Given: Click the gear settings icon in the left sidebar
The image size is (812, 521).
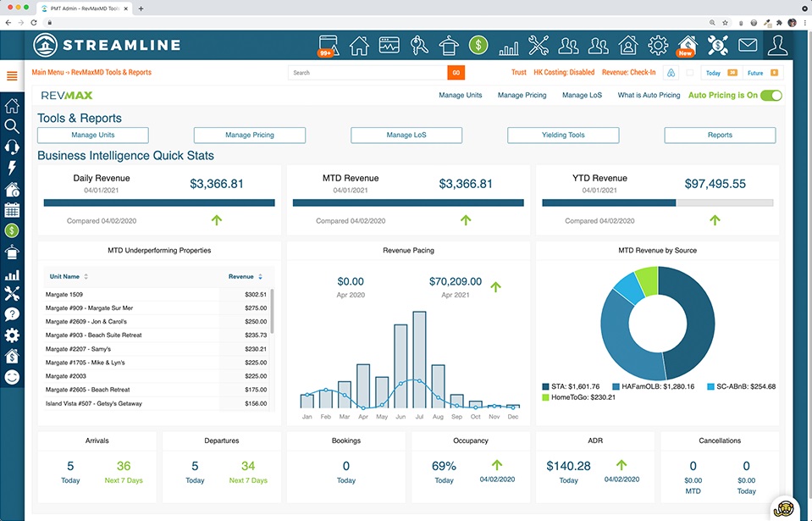Looking at the screenshot, I should click(11, 335).
